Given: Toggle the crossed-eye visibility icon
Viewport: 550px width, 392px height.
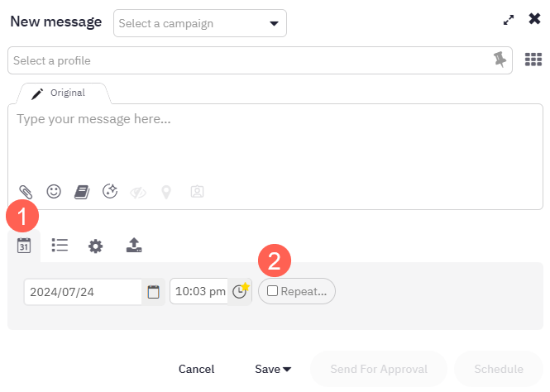Looking at the screenshot, I should 138,193.
